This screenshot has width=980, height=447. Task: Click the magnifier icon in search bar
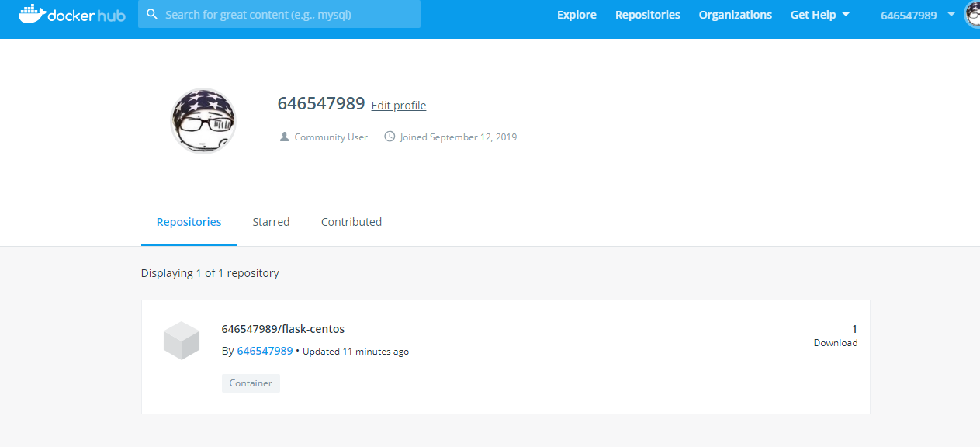pos(152,15)
